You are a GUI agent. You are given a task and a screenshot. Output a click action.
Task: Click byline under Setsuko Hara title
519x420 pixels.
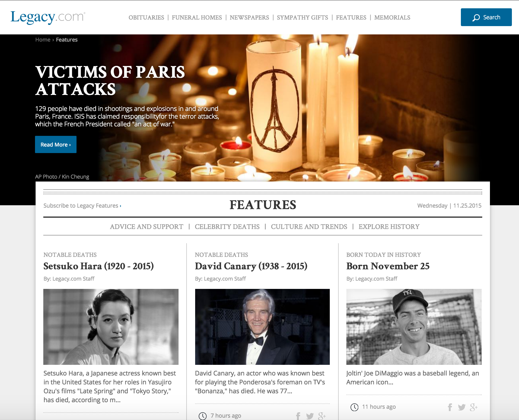point(69,279)
